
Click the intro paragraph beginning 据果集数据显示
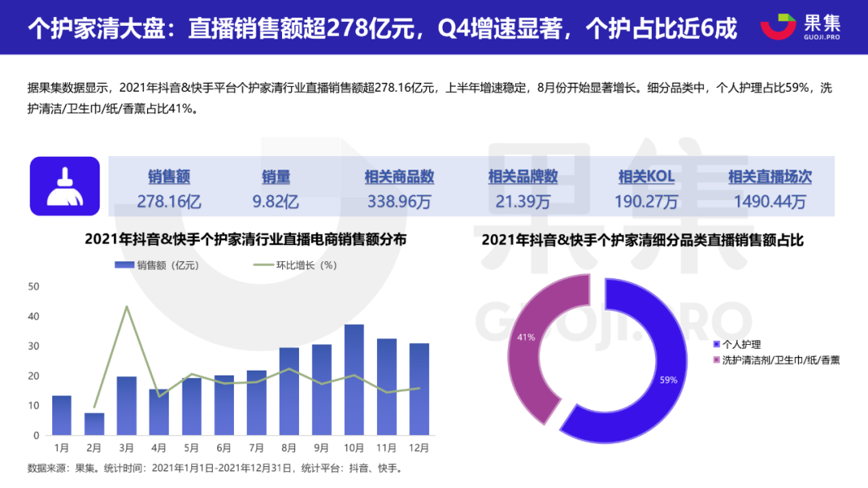(429, 98)
